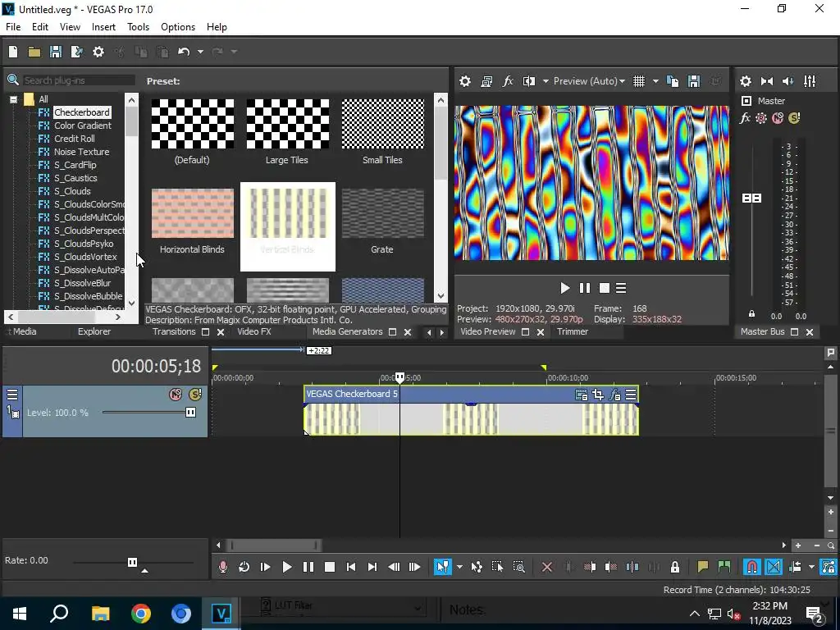Collapse the All plug-ins tree node

click(x=13, y=99)
